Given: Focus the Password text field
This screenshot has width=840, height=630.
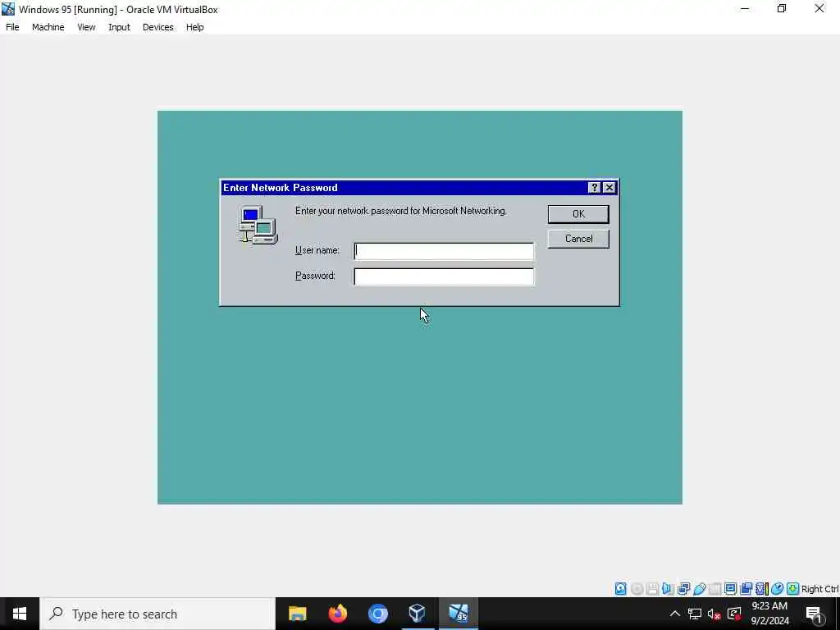Looking at the screenshot, I should [444, 276].
